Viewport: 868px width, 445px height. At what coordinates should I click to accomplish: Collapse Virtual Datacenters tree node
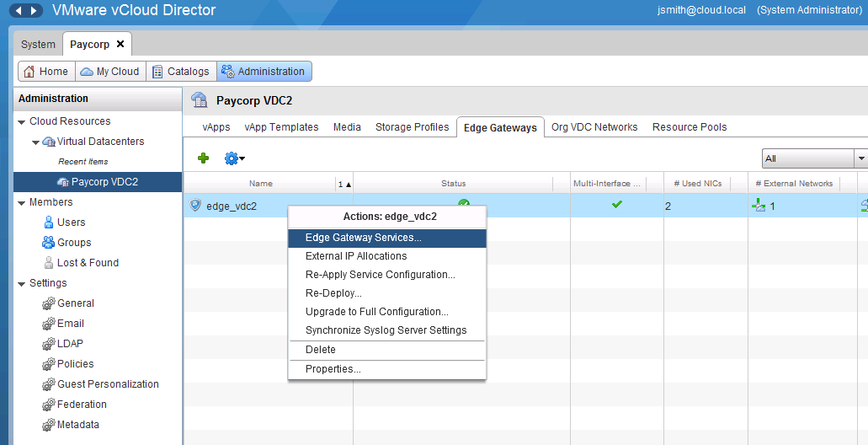click(36, 142)
